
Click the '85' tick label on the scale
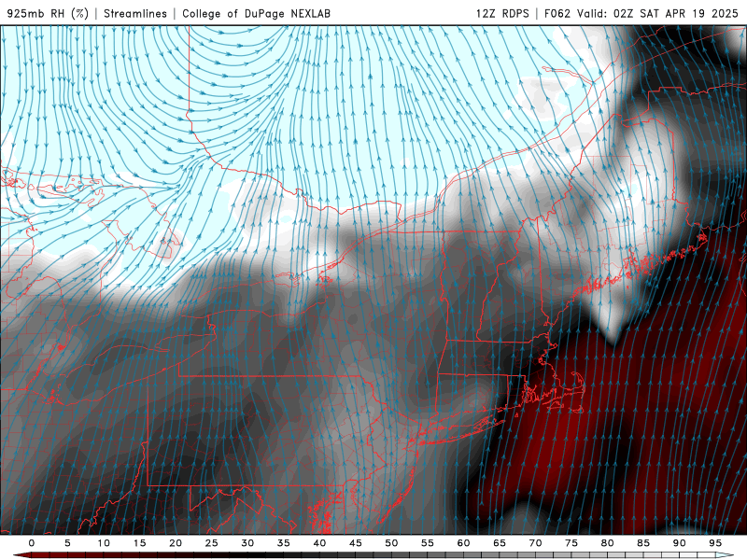click(x=643, y=543)
